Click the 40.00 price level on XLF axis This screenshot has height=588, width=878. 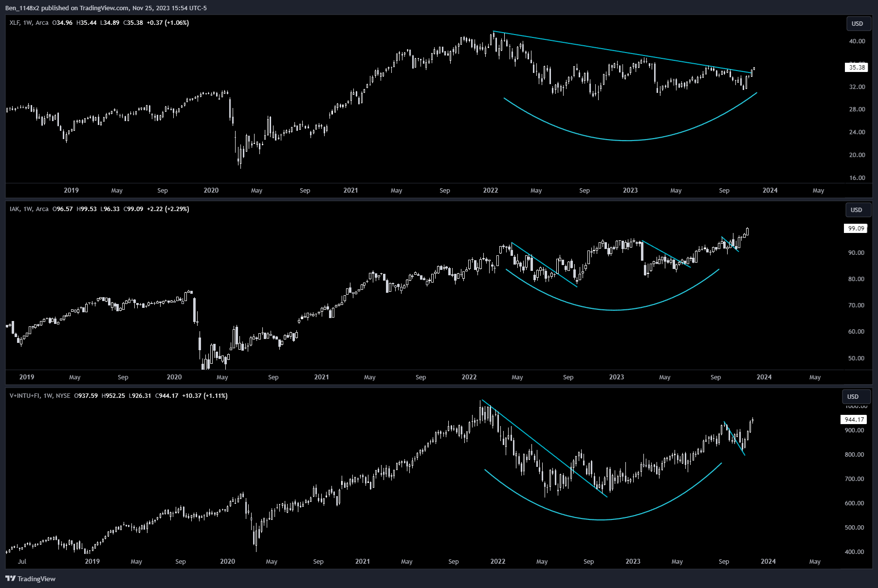click(x=857, y=41)
